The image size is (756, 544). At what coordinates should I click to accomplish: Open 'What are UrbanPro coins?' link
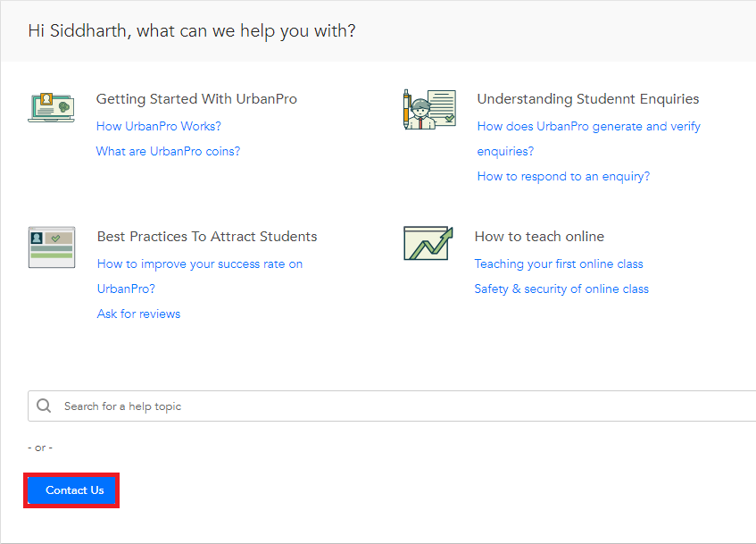(168, 151)
